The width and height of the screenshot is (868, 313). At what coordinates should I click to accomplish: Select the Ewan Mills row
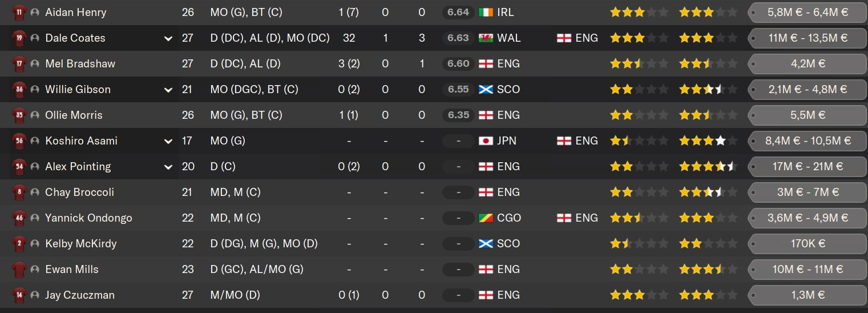coord(434,269)
